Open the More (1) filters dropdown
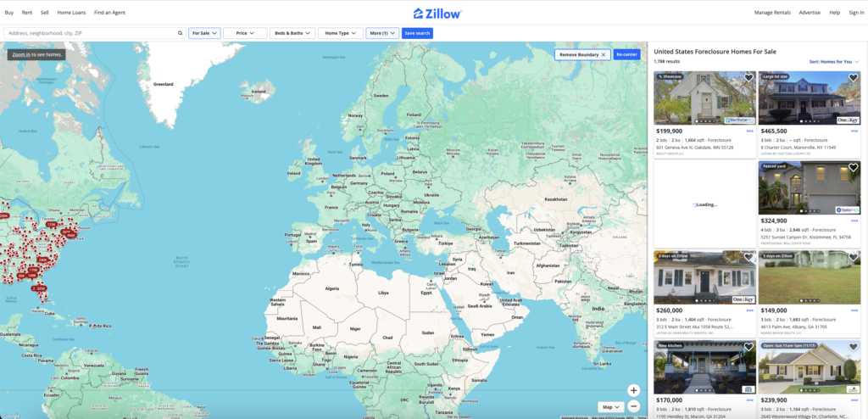This screenshot has width=868, height=419. pos(382,33)
